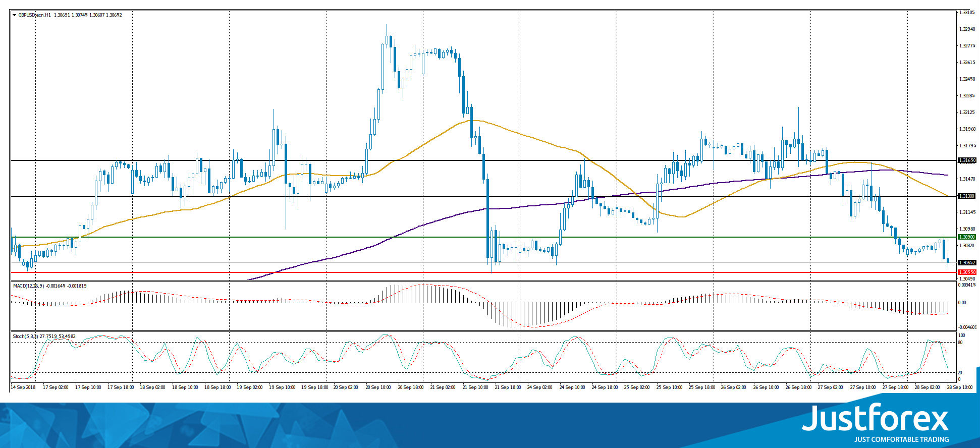The height and width of the screenshot is (448, 980).
Task: Click the 0.003415 MACD scale label
Action: pos(967,285)
